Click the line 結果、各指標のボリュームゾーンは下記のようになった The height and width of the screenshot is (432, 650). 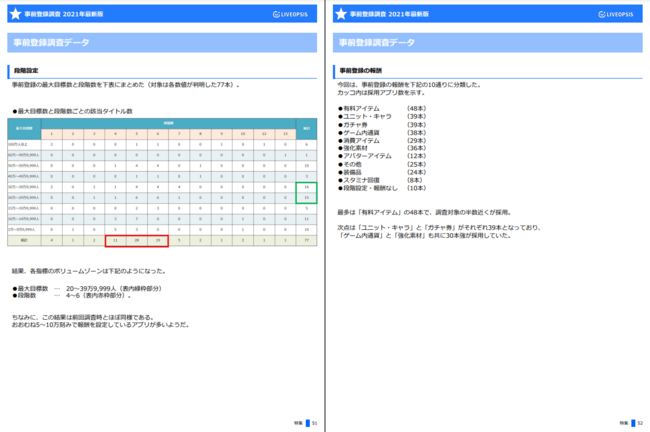point(89,271)
